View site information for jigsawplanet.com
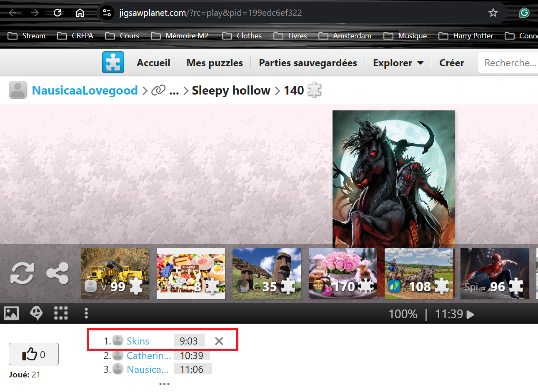 (x=107, y=13)
